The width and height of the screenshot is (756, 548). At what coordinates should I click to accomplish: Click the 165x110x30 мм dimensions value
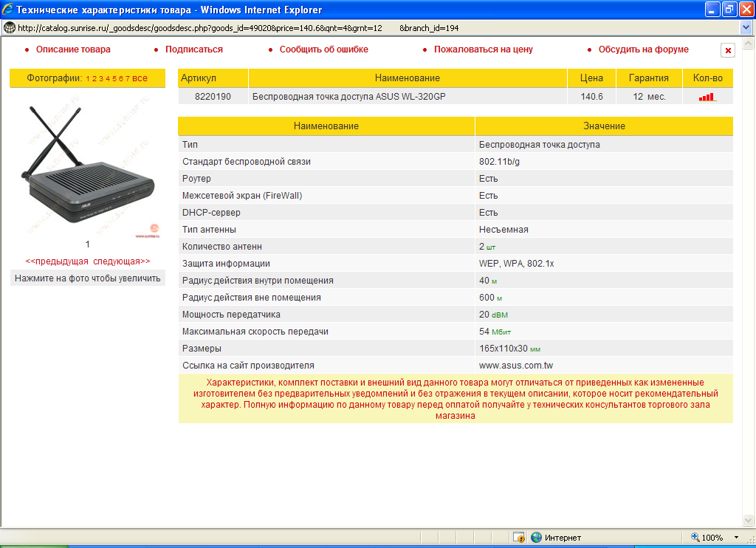click(x=509, y=349)
